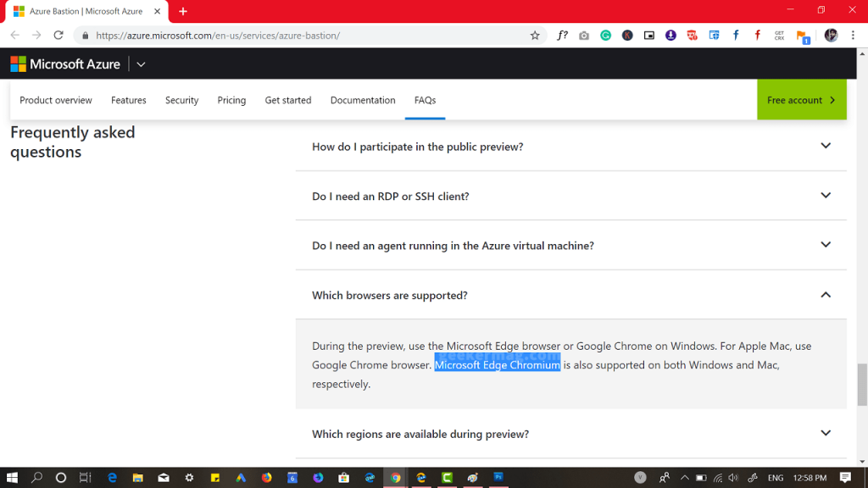Click the blue 'f' extension icon
Viewport: 868px width, 488px height.
point(736,36)
